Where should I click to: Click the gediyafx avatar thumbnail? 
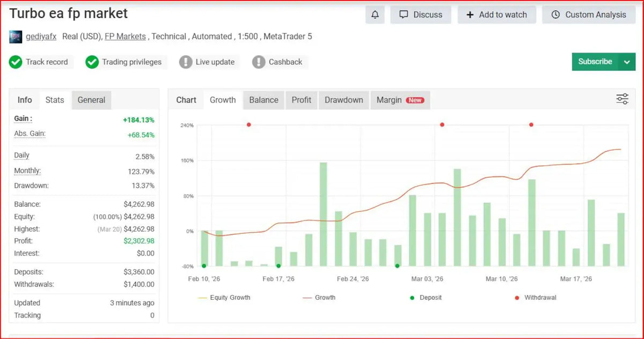pyautogui.click(x=16, y=36)
